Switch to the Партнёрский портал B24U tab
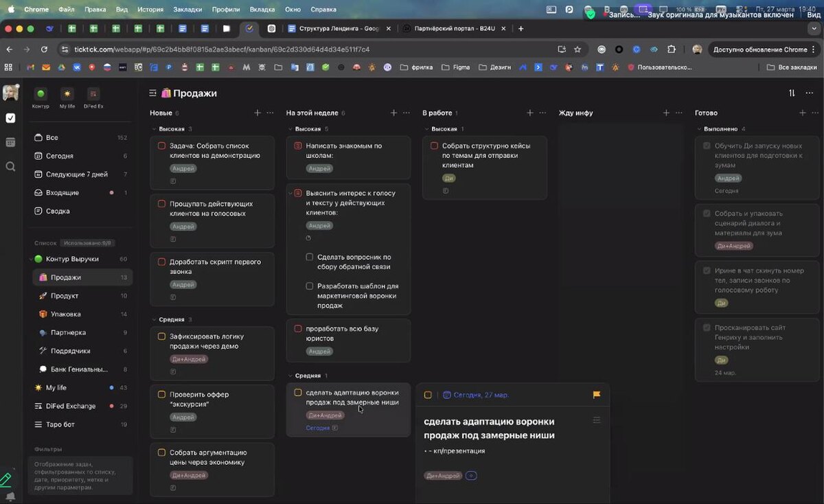The height and width of the screenshot is (504, 824). [454, 29]
